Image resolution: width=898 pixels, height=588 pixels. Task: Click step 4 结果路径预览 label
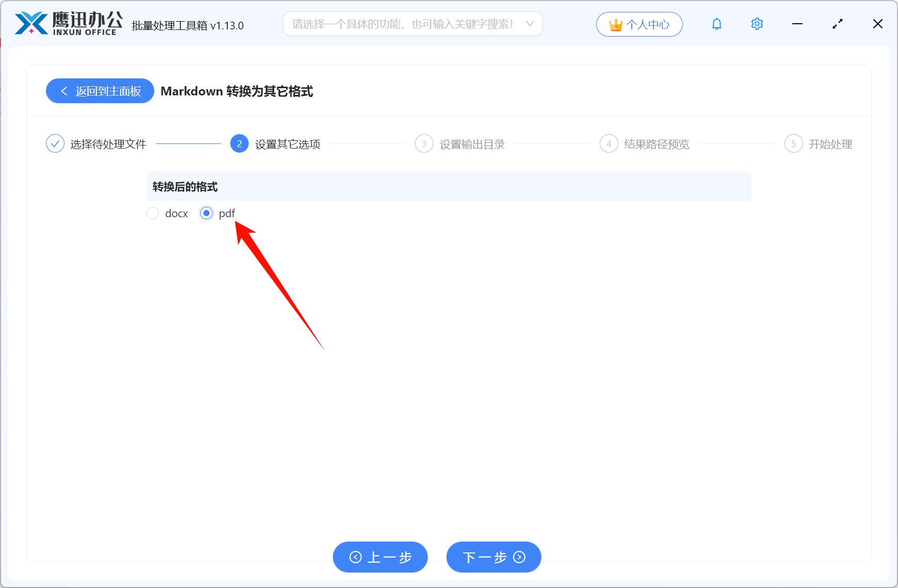655,143
